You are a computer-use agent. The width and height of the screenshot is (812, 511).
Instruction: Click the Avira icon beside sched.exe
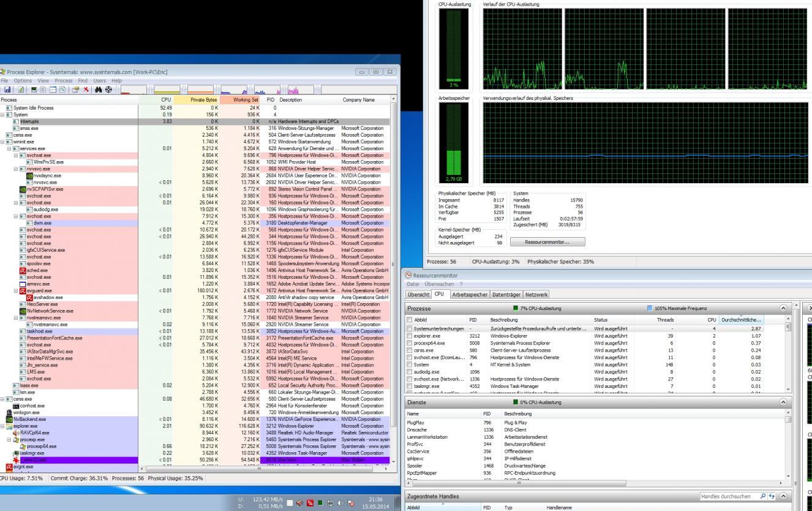[23, 270]
